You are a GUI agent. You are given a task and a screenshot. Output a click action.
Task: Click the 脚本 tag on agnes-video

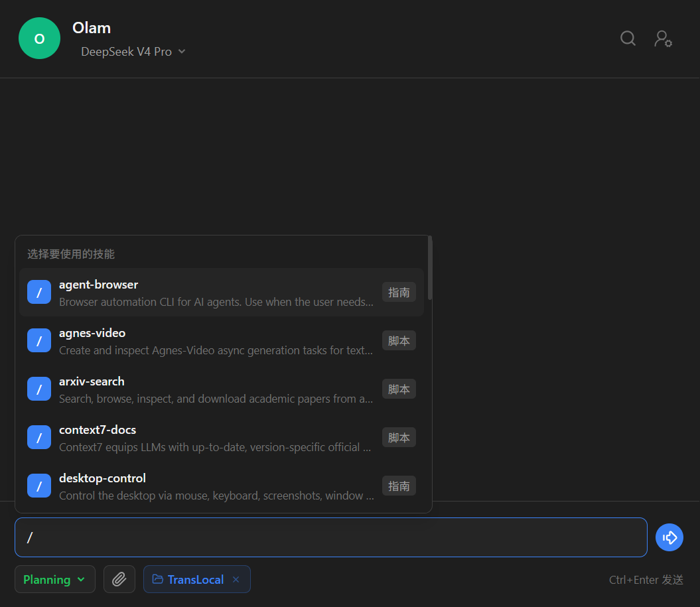pos(399,340)
